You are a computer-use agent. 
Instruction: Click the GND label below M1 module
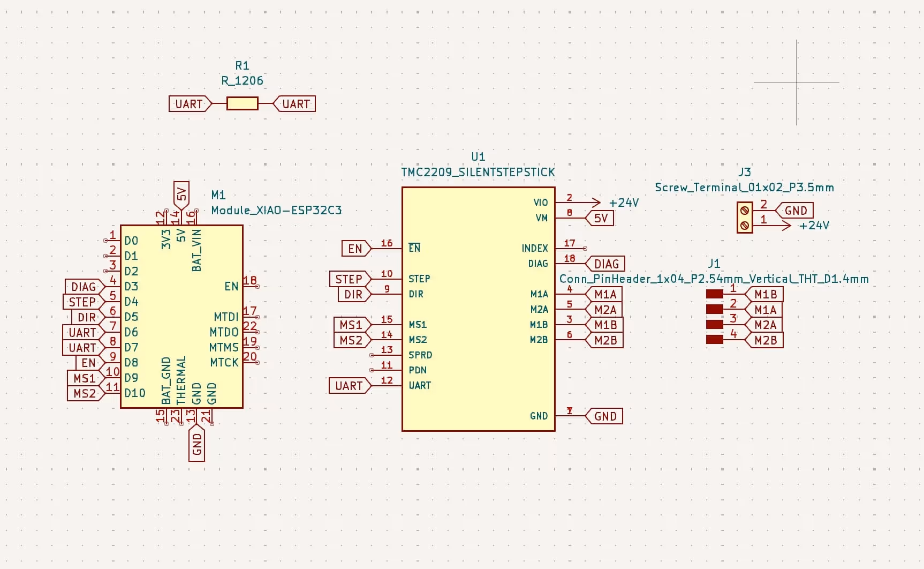pyautogui.click(x=197, y=443)
